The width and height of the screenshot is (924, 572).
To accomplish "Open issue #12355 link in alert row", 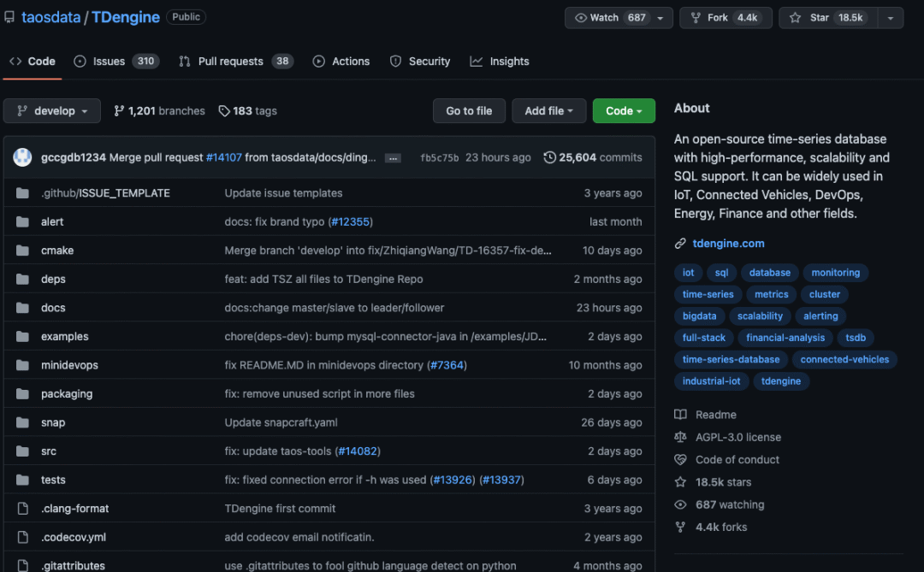I will coord(350,221).
